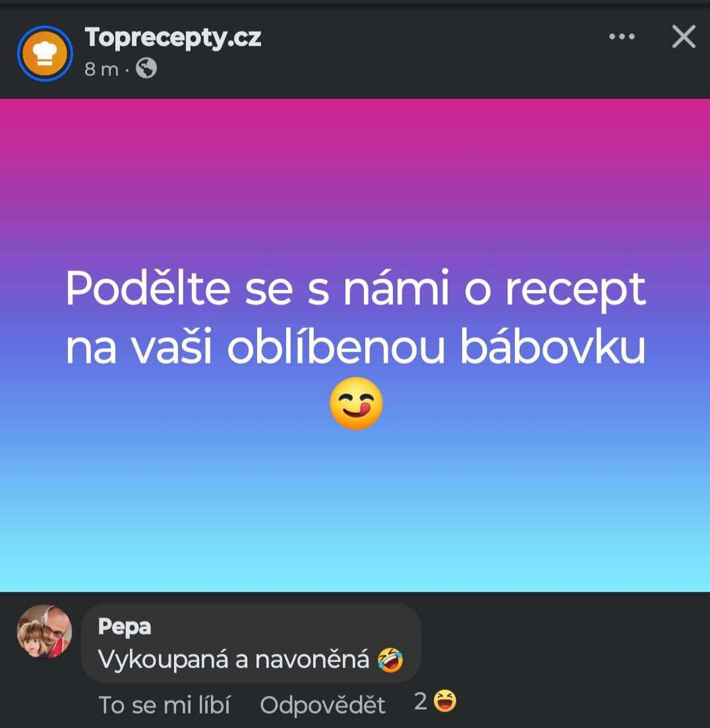710x728 pixels.
Task: Click the globe public-visibility icon
Action: pyautogui.click(x=146, y=69)
